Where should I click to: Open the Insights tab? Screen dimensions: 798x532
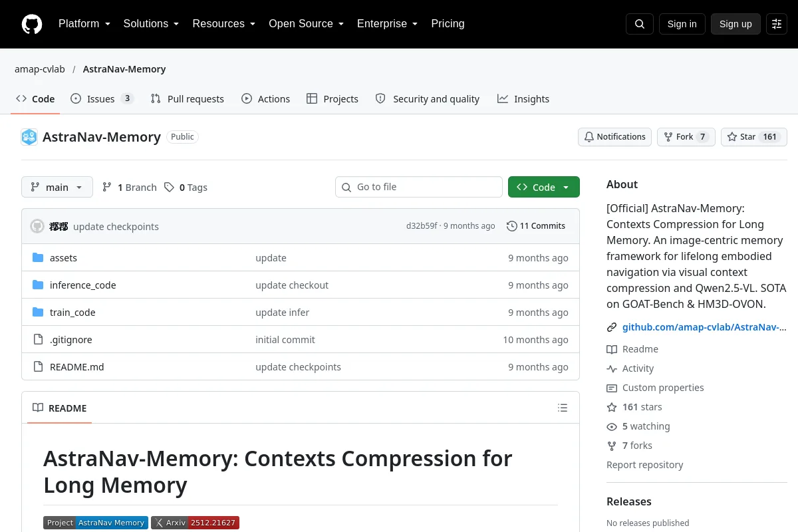(523, 99)
